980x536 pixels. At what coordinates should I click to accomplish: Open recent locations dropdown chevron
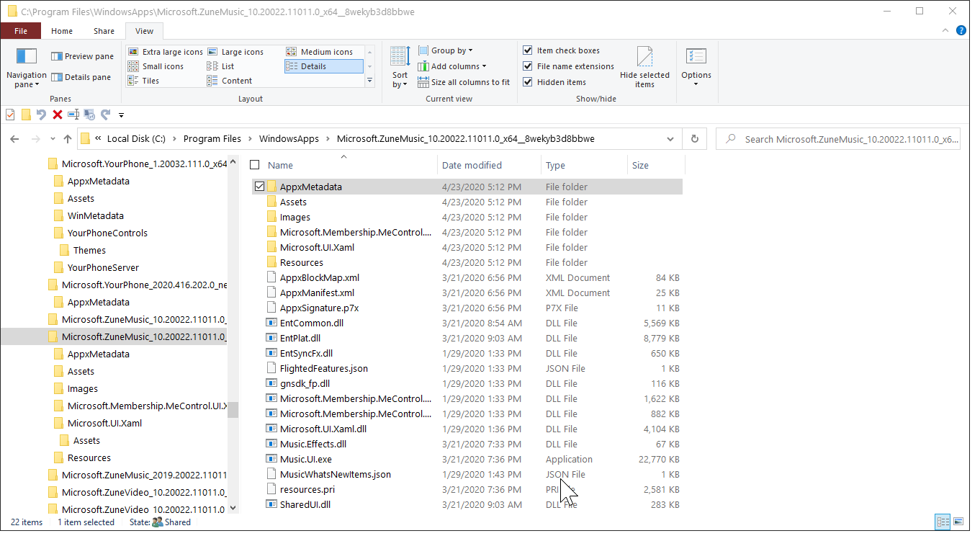53,139
